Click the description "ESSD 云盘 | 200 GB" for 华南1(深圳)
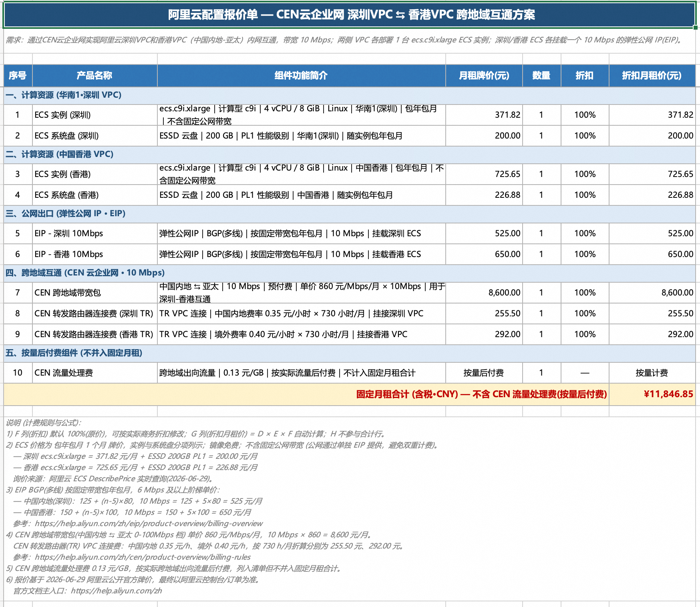The height and width of the screenshot is (607, 700). point(301,136)
